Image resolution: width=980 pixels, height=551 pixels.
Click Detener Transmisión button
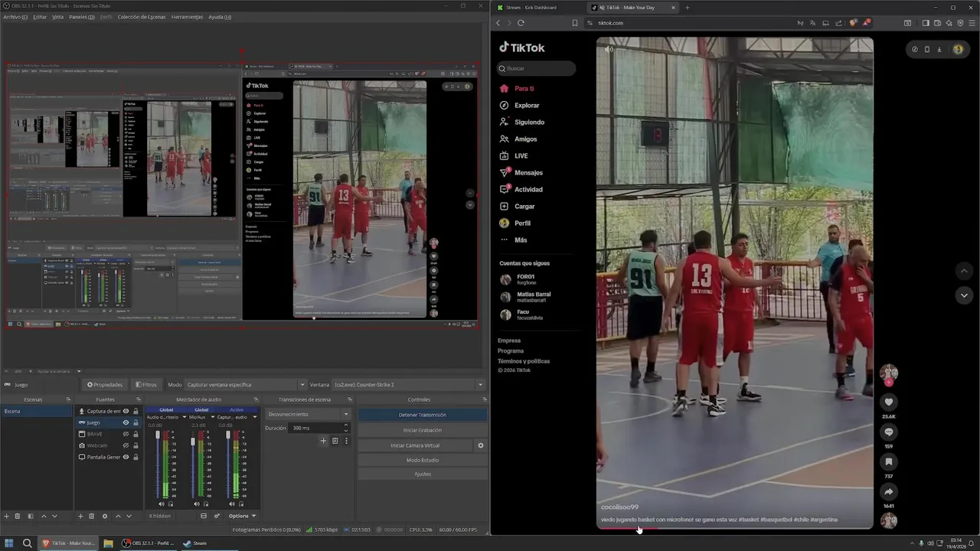[422, 415]
